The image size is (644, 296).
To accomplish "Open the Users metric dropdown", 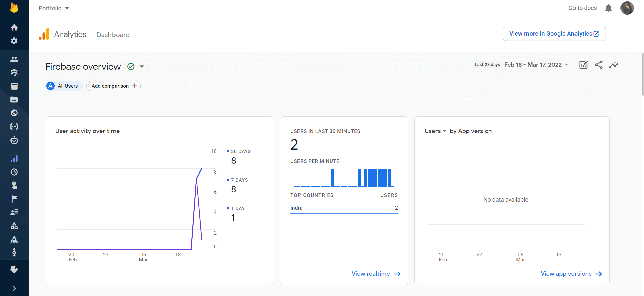I will (x=435, y=131).
